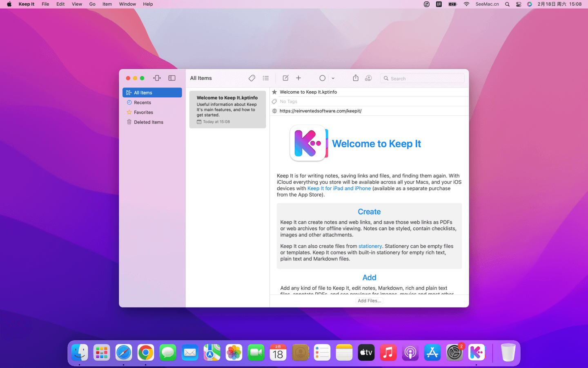The image size is (588, 368).
Task: Select the Welcome to Keep It.kptinfo item card
Action: (x=227, y=110)
